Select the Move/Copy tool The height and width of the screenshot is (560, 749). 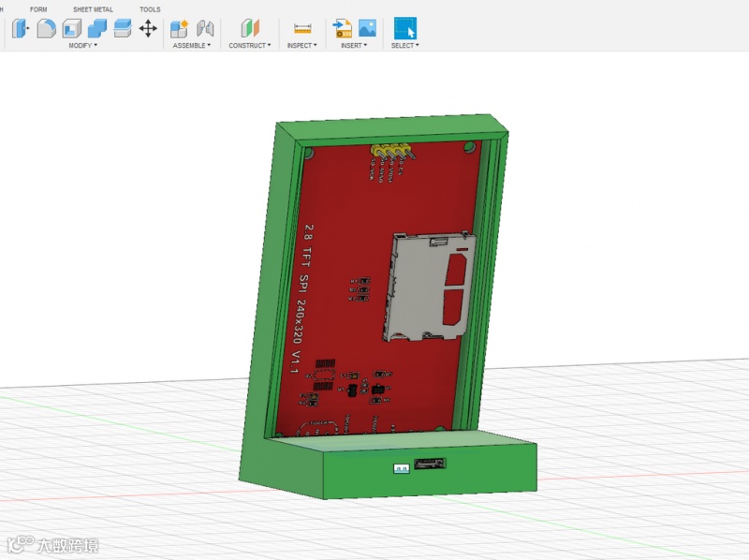click(148, 28)
